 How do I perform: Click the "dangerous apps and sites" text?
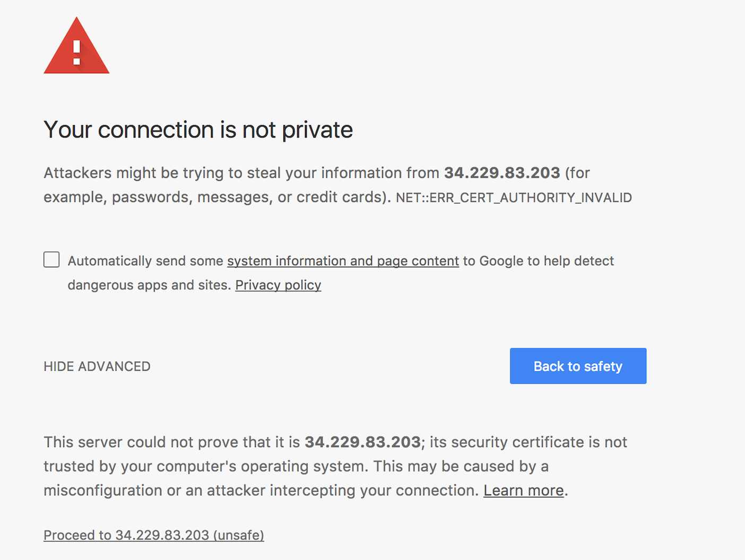[x=149, y=285]
